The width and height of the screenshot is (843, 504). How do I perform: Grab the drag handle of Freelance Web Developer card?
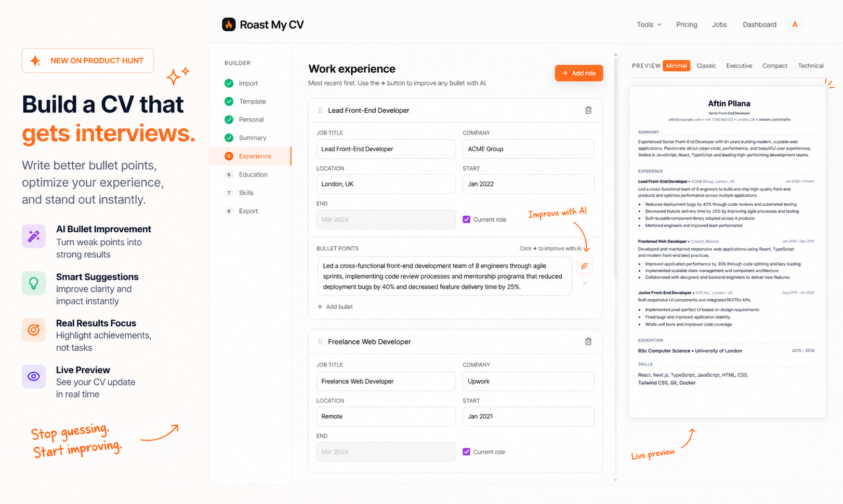tap(320, 341)
